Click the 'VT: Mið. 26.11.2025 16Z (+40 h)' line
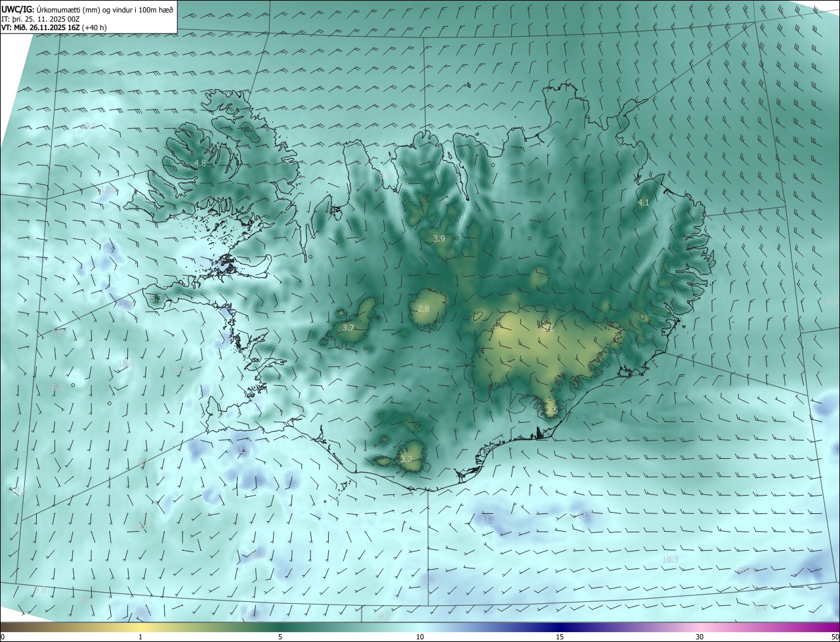The image size is (840, 642). tap(54, 28)
